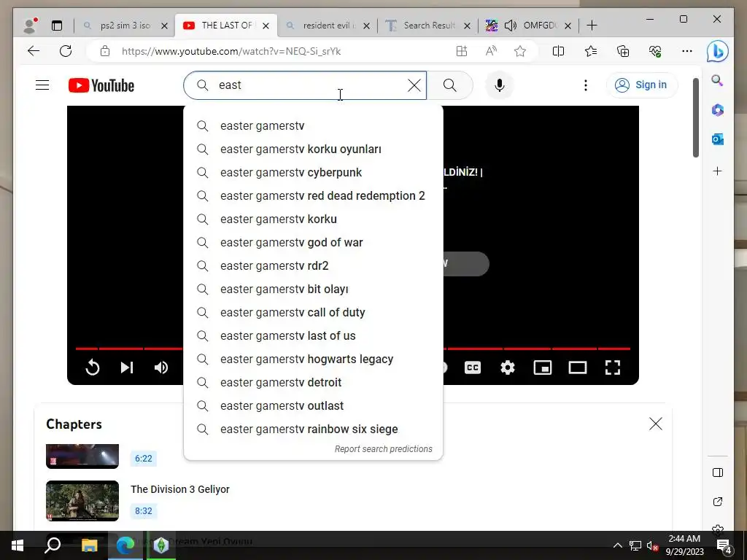The image size is (747, 560).
Task: Open the Edge profile icon
Action: pyautogui.click(x=31, y=26)
